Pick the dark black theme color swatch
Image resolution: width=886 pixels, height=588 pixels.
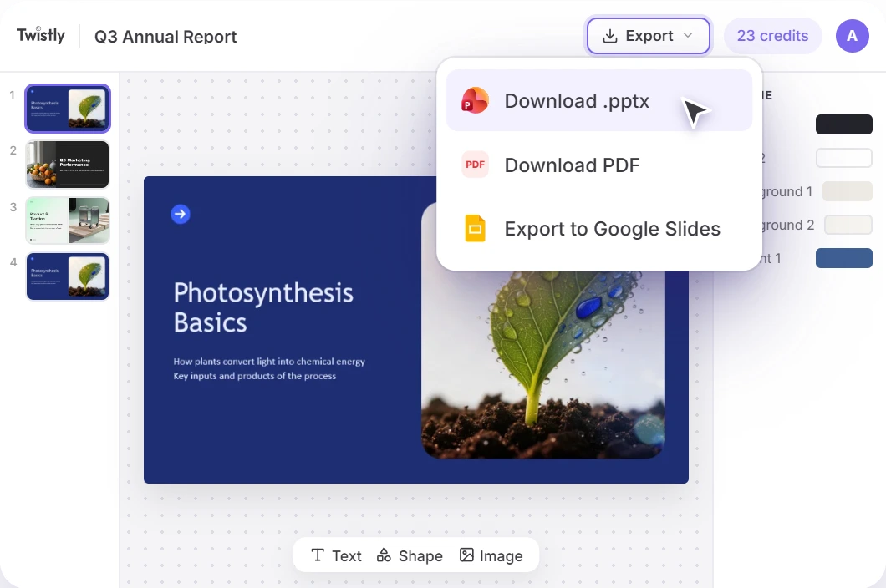(843, 124)
